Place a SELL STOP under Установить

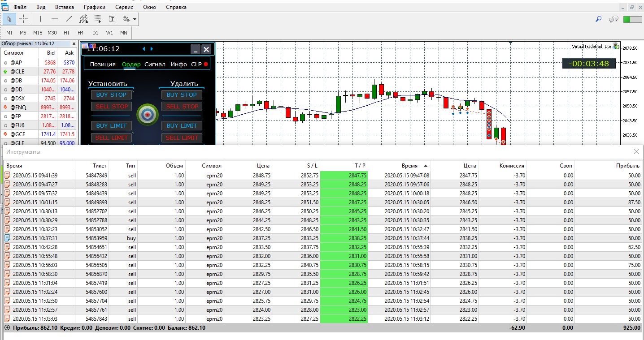coord(112,107)
